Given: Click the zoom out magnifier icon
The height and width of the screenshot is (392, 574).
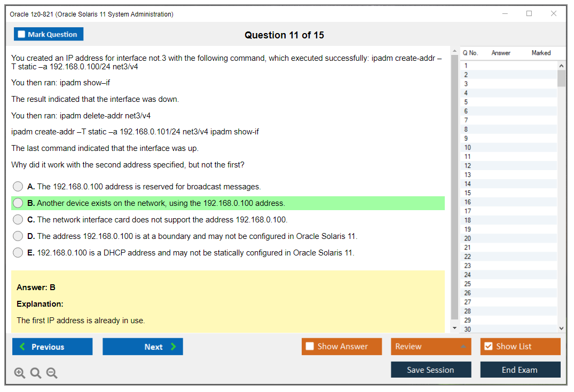Looking at the screenshot, I should pos(52,373).
